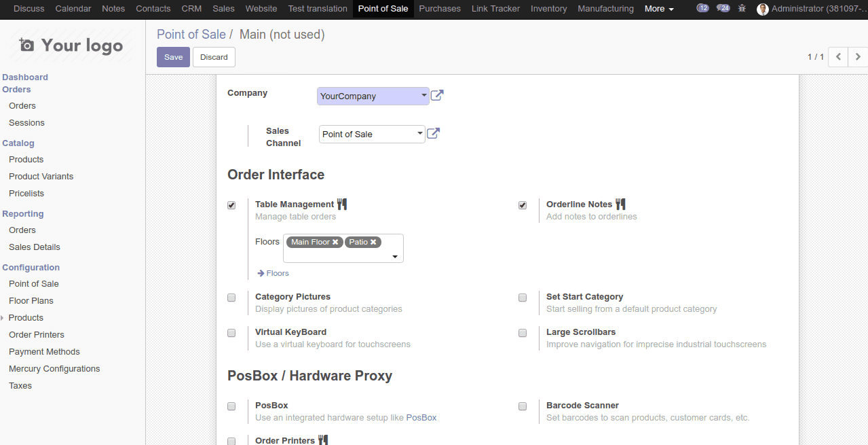The image size is (868, 445).
Task: Click the next record arrow in the pager
Action: (857, 57)
